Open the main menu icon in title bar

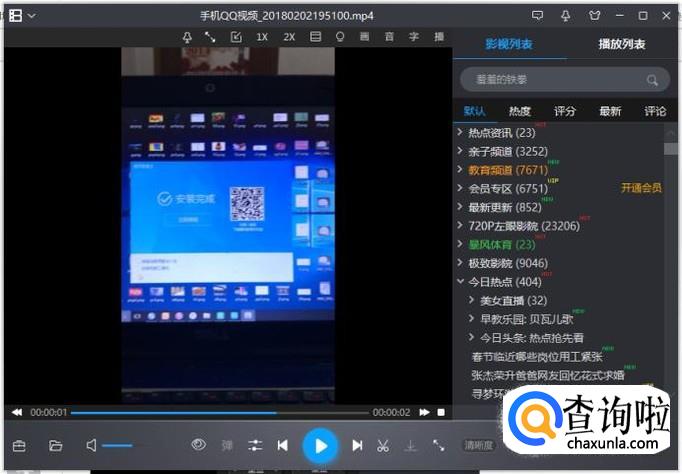point(16,16)
